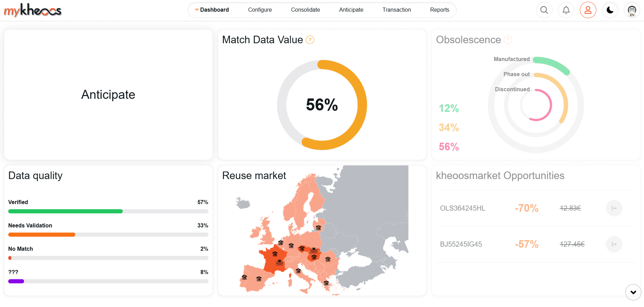The image size is (644, 307).
Task: Click the Obsolescence help question icon
Action: [x=508, y=40]
